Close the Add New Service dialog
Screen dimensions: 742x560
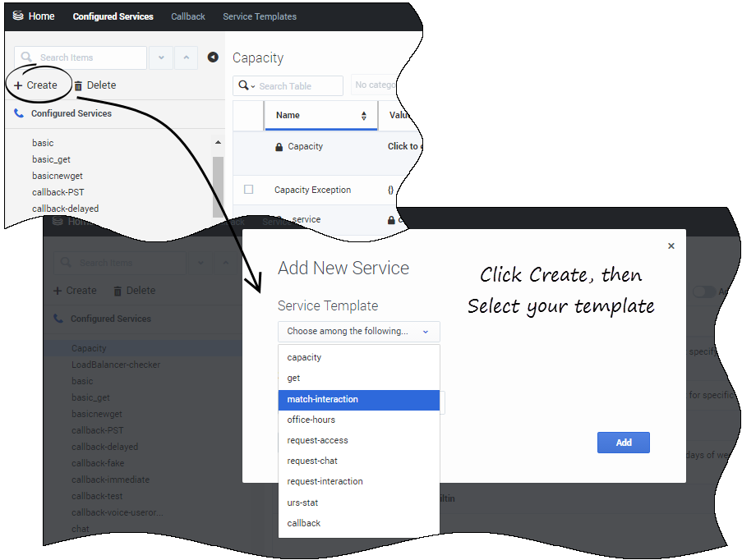point(671,246)
